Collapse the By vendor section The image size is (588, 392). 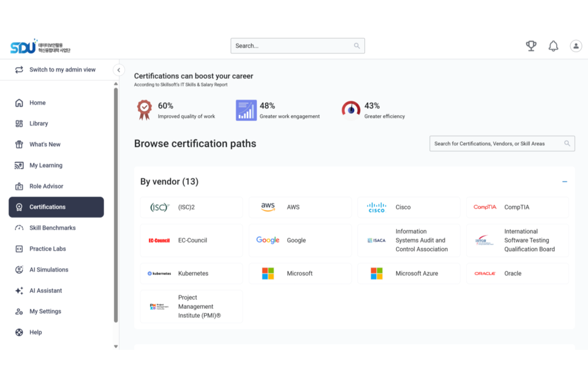point(565,182)
